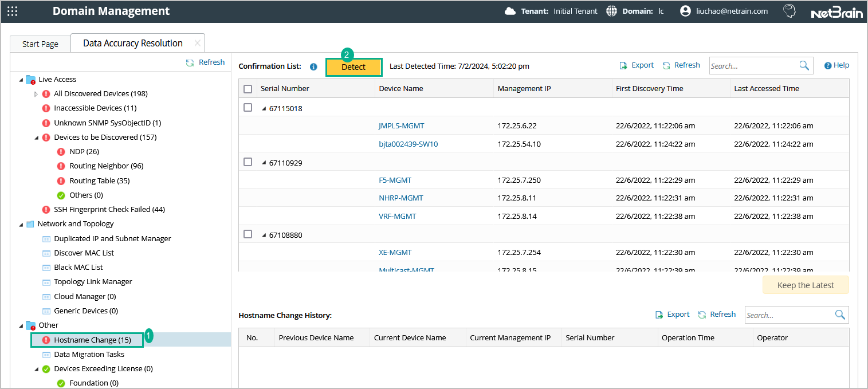868x389 pixels.
Task: Click the Confirmation List info icon
Action: (313, 66)
